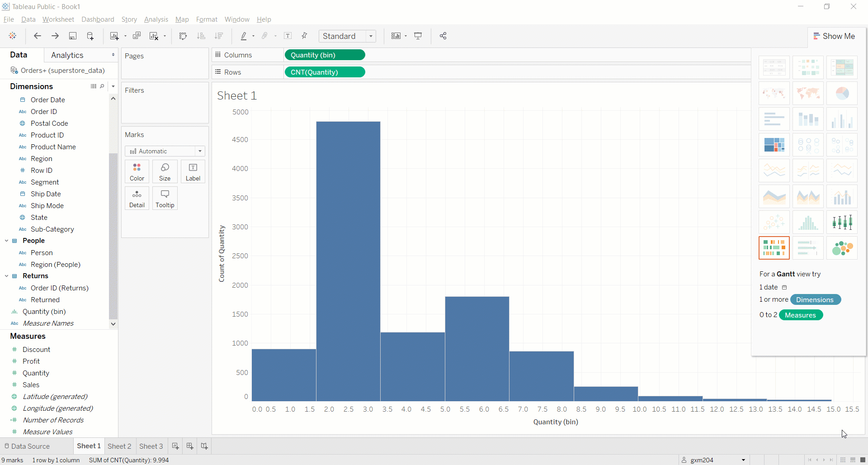Click the Share workbook icon
Viewport: 868px width, 465px height.
[443, 36]
